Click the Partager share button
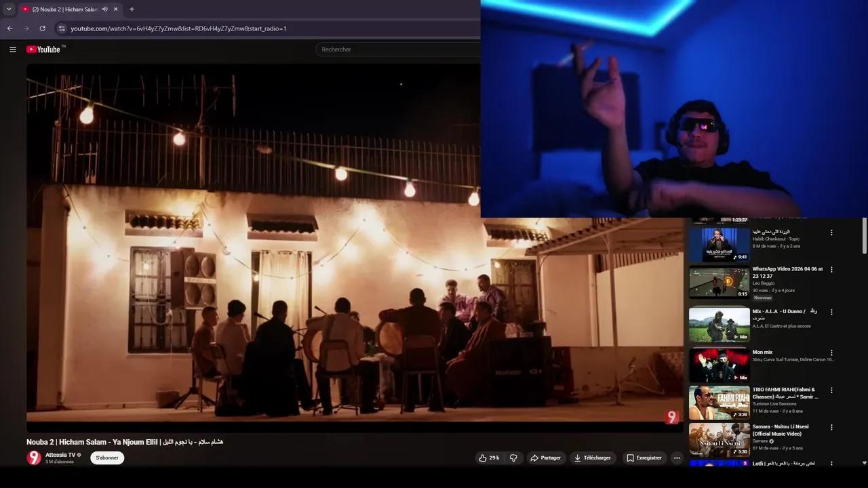 click(546, 457)
